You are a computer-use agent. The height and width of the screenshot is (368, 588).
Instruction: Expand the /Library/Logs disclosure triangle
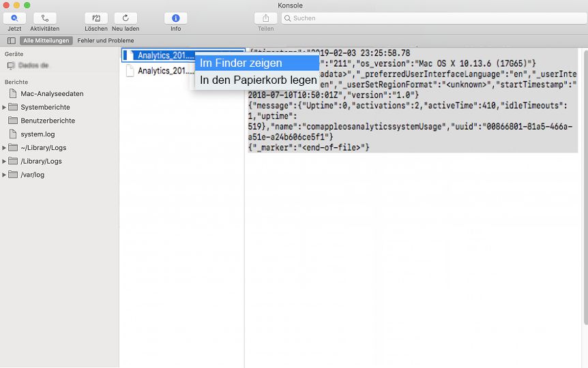point(3,161)
